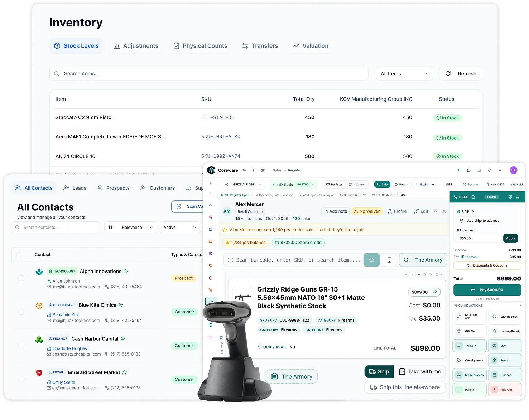Image resolution: width=529 pixels, height=420 pixels.
Task: Open the Valuation tab in Inventory
Action: pyautogui.click(x=311, y=46)
